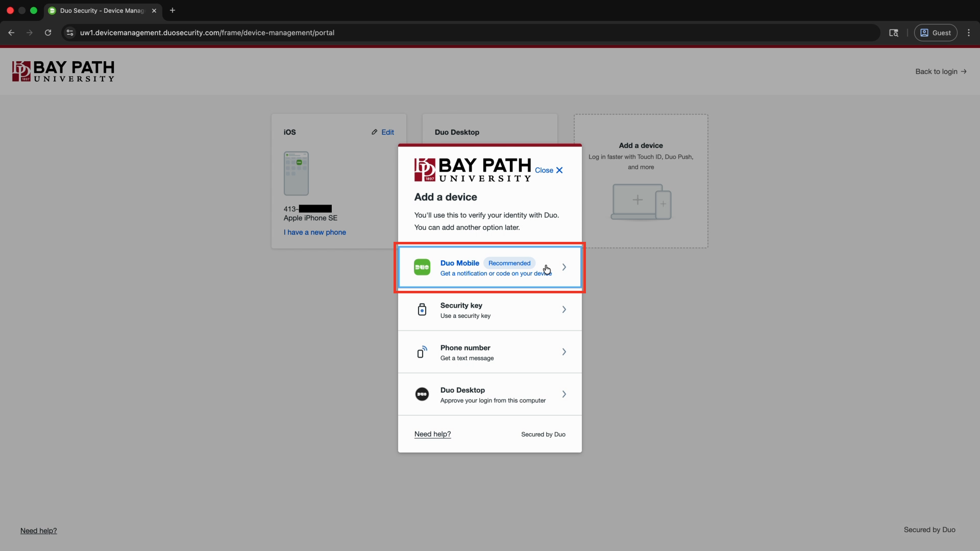Image resolution: width=980 pixels, height=551 pixels.
Task: Edit the iOS device
Action: [x=383, y=132]
